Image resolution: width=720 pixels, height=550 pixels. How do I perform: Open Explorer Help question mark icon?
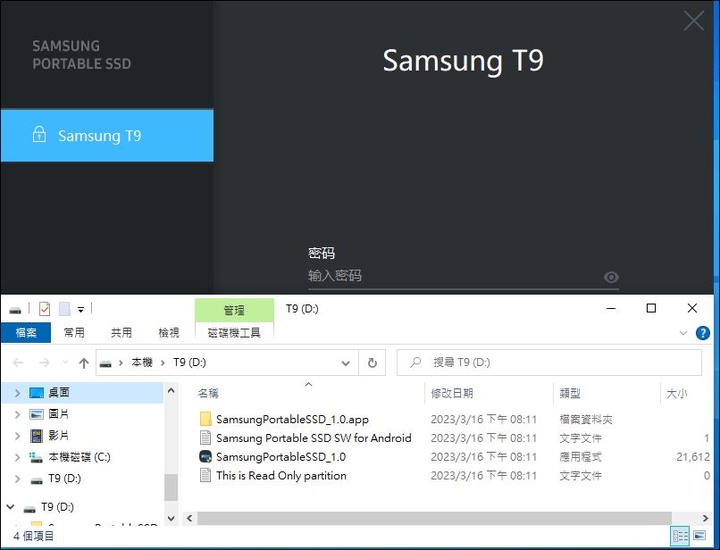(703, 333)
